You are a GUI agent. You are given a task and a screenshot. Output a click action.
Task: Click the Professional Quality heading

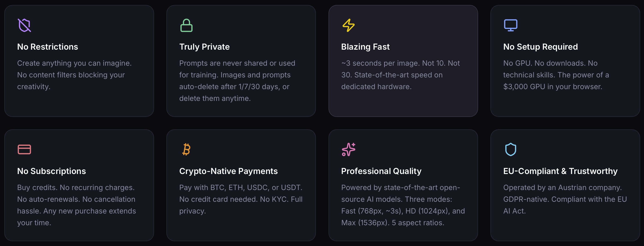381,171
